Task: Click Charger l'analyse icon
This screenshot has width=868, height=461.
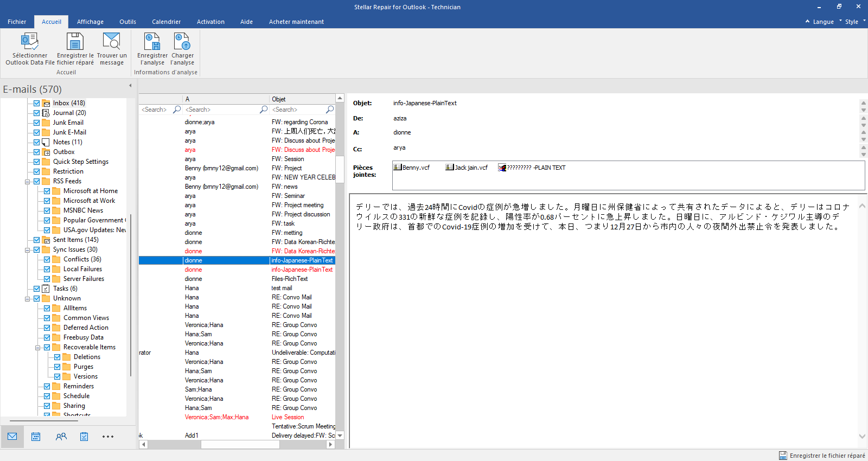Action: 182,41
